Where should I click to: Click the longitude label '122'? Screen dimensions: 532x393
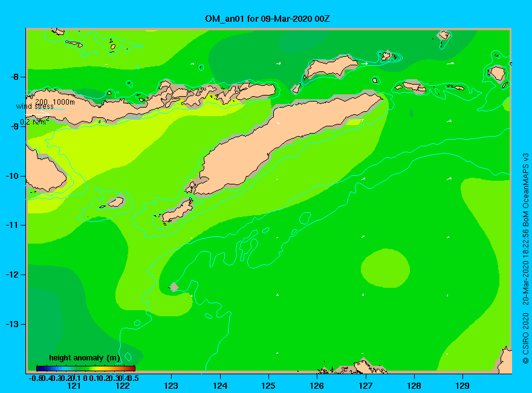pyautogui.click(x=123, y=386)
